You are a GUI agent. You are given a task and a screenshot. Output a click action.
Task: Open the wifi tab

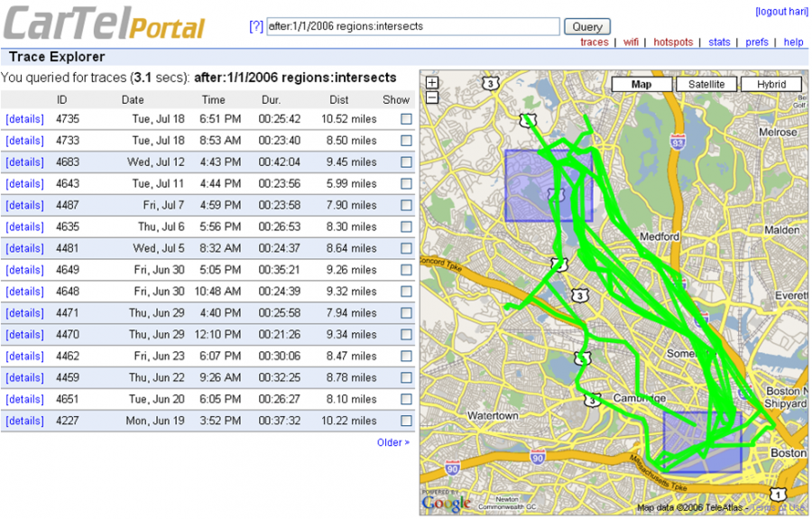tap(631, 42)
